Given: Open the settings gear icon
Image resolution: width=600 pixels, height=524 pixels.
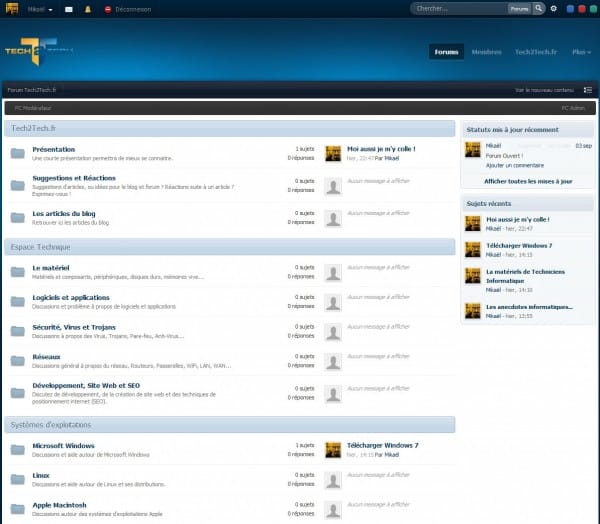Looking at the screenshot, I should click(x=554, y=8).
